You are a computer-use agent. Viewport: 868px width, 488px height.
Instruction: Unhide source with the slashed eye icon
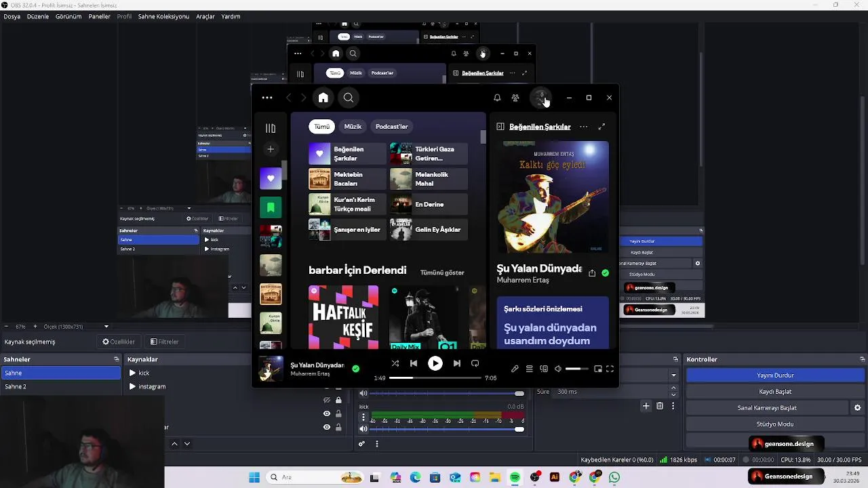point(327,400)
